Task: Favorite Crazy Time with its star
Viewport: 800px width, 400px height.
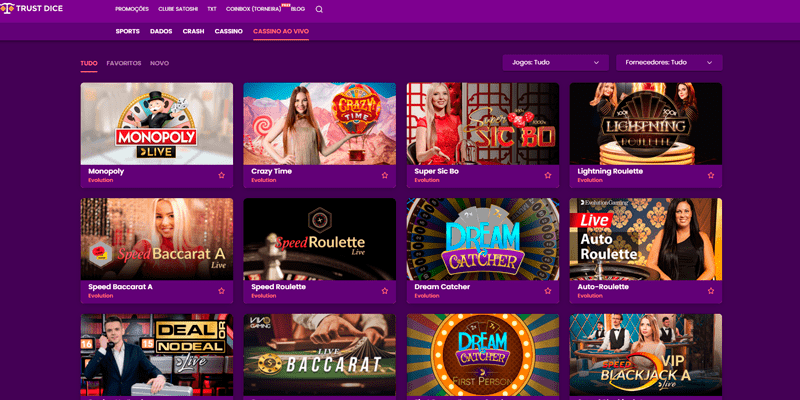Action: tap(385, 175)
